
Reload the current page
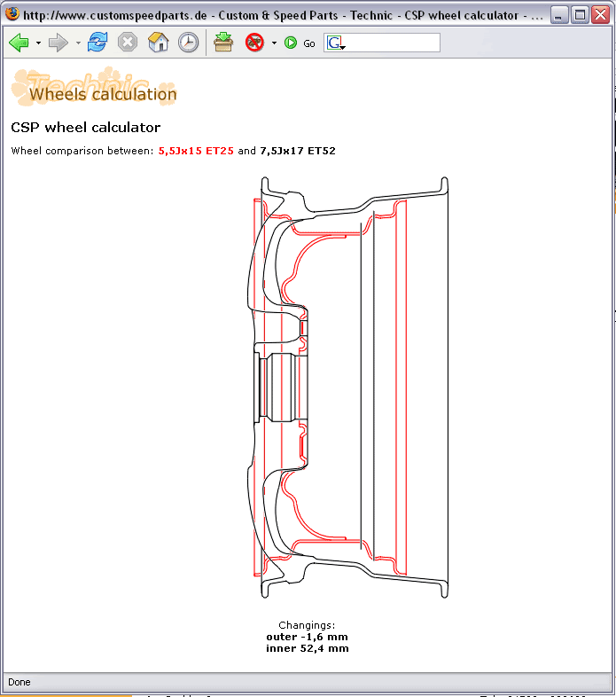click(x=97, y=43)
